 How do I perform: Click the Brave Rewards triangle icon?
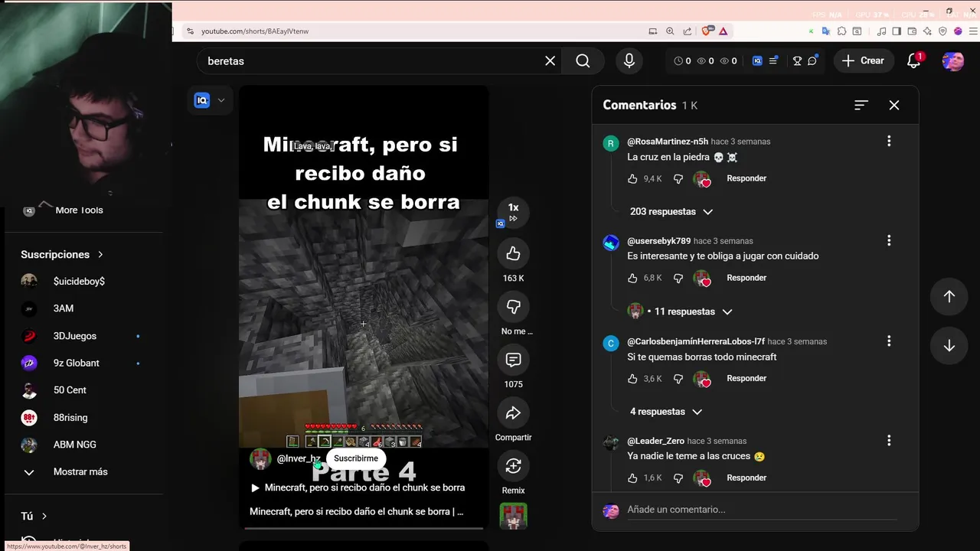pos(723,31)
